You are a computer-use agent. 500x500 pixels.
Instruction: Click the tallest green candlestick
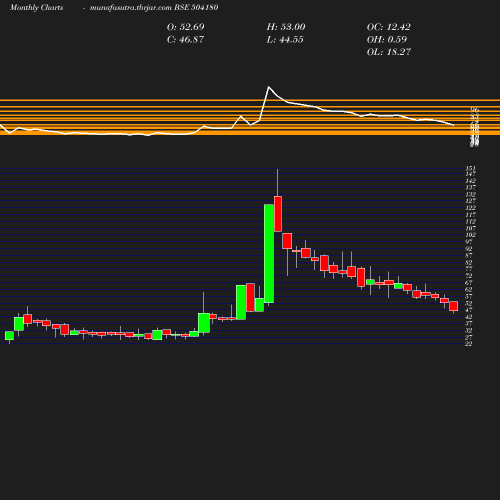point(269,254)
